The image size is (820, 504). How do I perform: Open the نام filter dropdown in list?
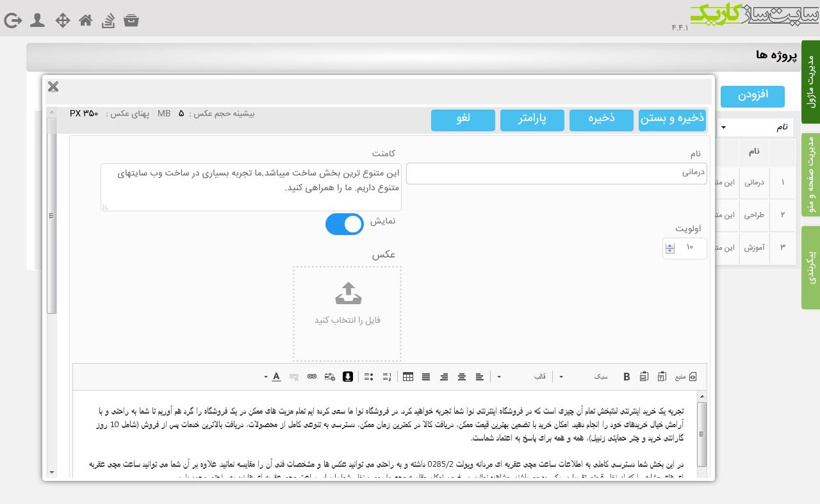click(x=755, y=127)
